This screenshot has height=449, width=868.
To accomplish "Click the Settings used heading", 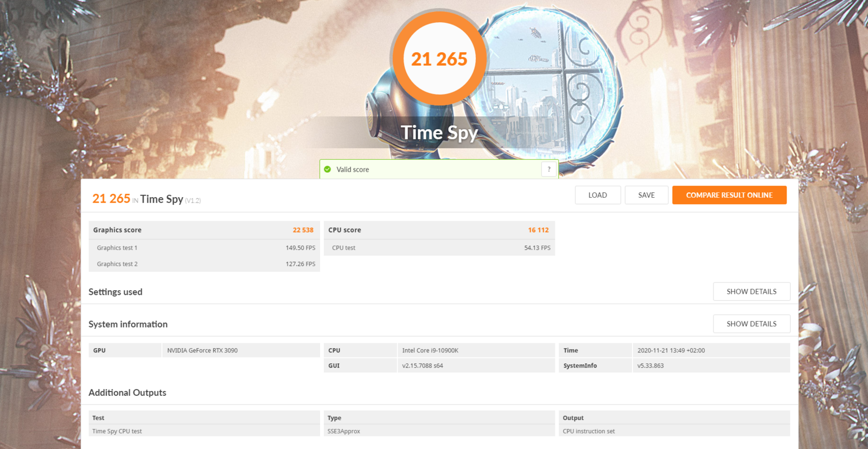I will click(116, 292).
